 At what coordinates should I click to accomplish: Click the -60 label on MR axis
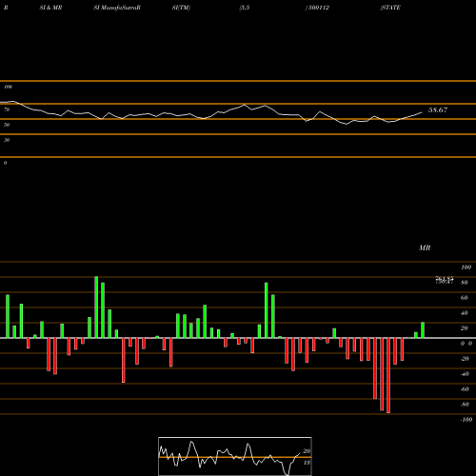point(465,389)
